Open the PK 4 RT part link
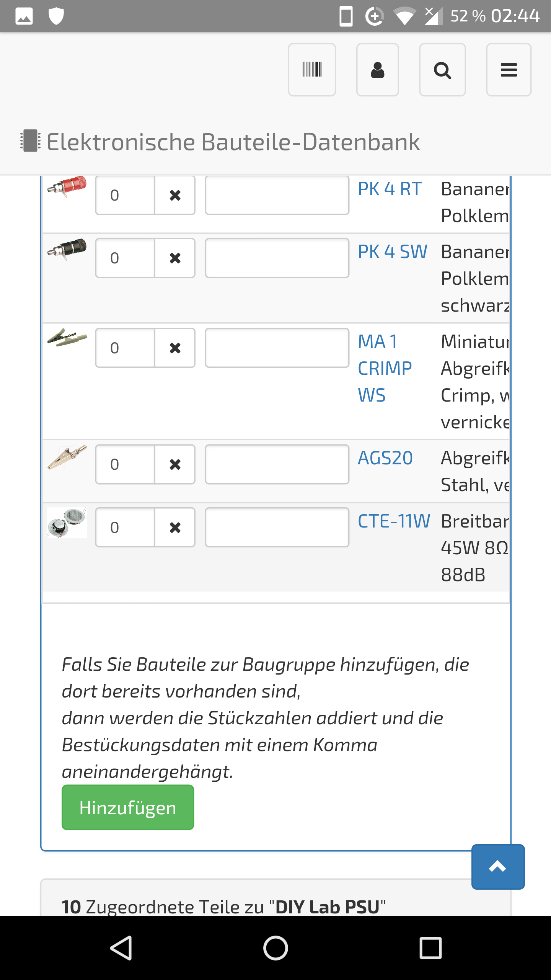This screenshot has width=551, height=980. coord(390,189)
